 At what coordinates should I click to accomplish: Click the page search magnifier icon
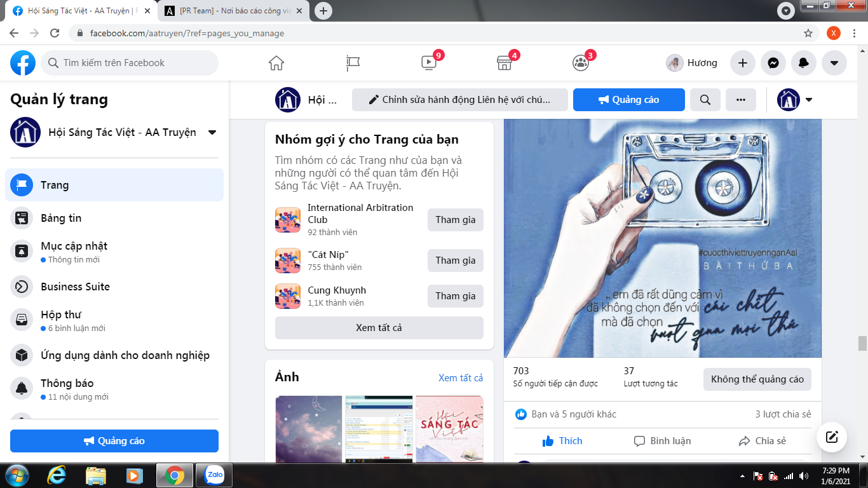coord(705,100)
